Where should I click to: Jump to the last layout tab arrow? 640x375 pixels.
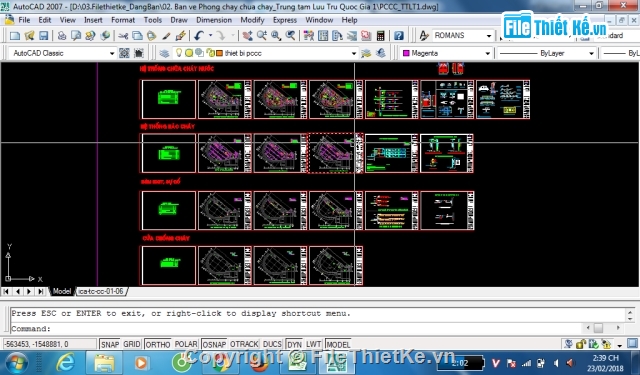pos(40,291)
